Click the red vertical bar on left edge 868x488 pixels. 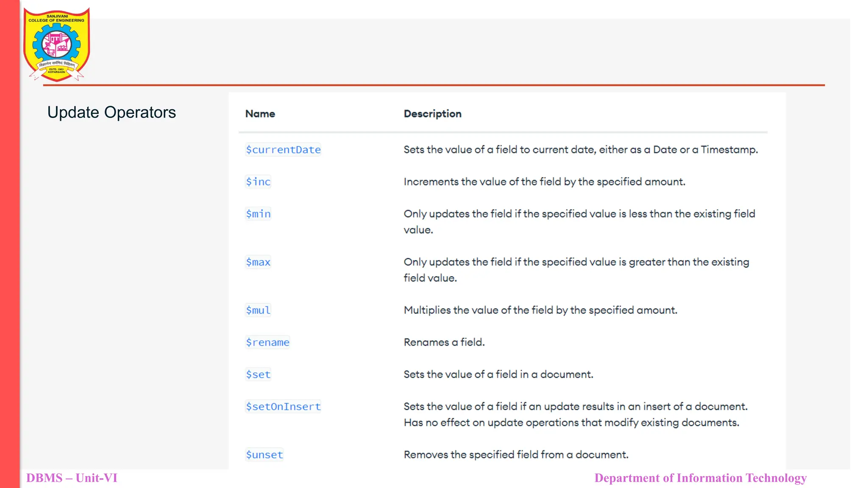click(x=9, y=244)
